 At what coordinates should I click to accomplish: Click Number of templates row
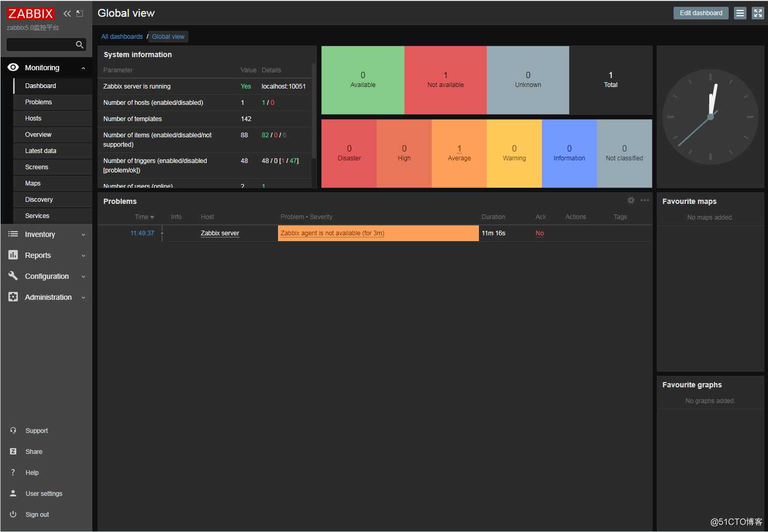tap(205, 119)
